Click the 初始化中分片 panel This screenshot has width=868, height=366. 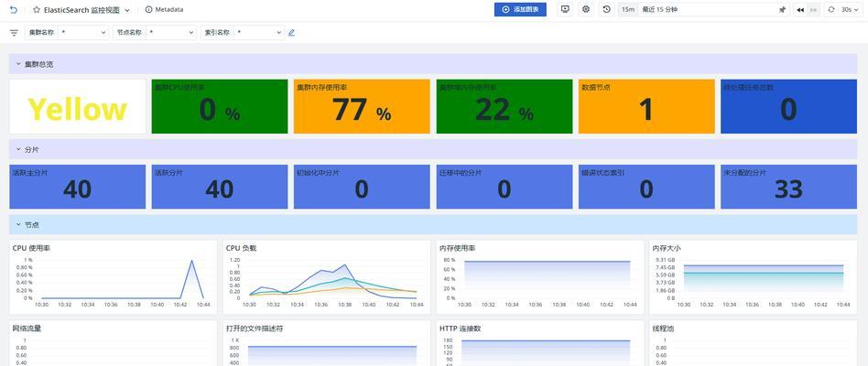[x=362, y=187]
